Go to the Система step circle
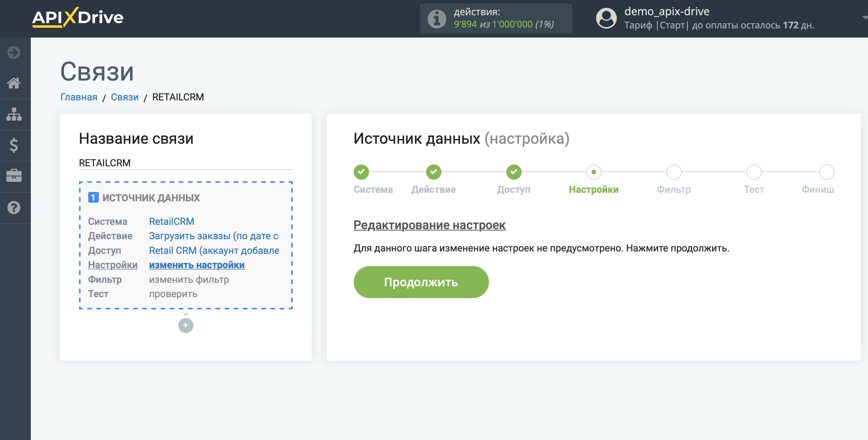868x440 pixels. point(361,172)
